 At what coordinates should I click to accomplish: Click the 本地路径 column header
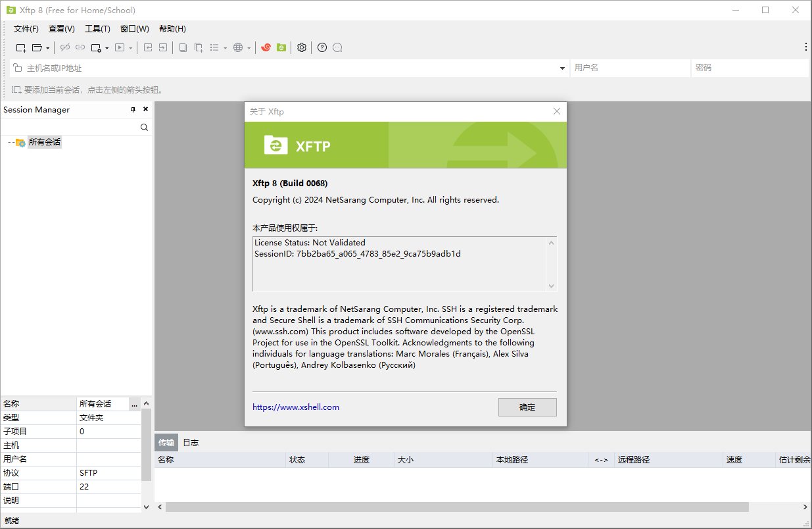[540, 460]
